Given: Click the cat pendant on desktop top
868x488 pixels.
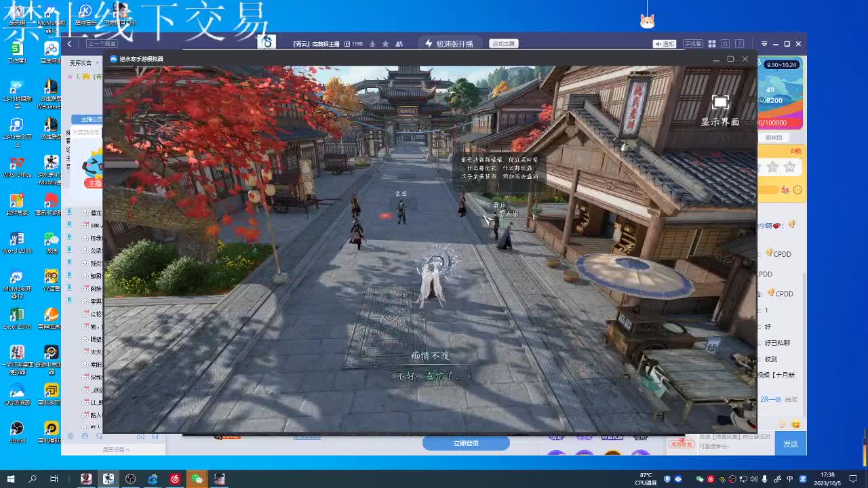Looking at the screenshot, I should pos(648,20).
